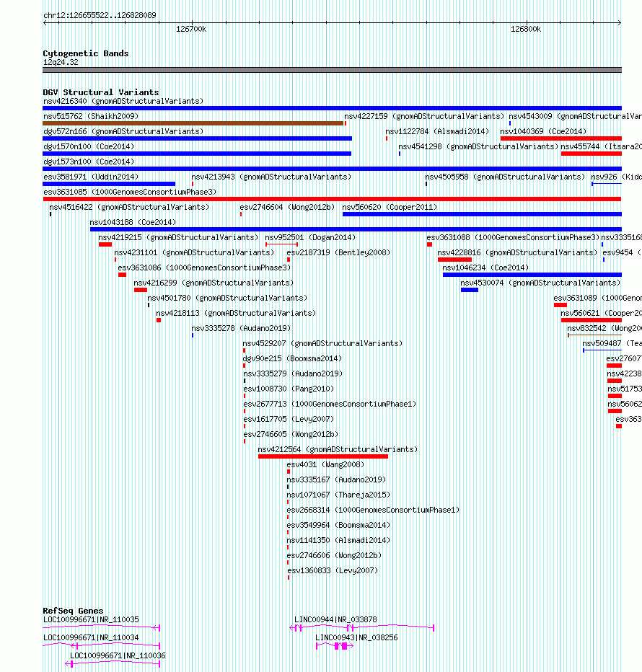The height and width of the screenshot is (672, 642).
Task: Open the nsv3335278 Audano2019 label
Action: point(241,328)
